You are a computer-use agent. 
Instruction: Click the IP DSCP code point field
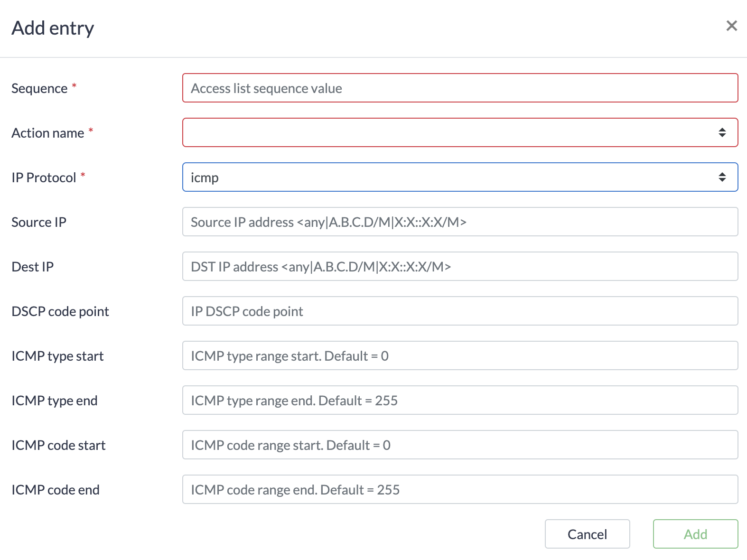click(459, 311)
